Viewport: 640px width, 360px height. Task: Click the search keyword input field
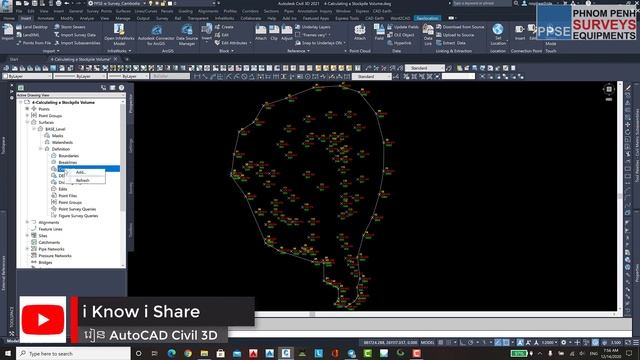tap(482, 3)
